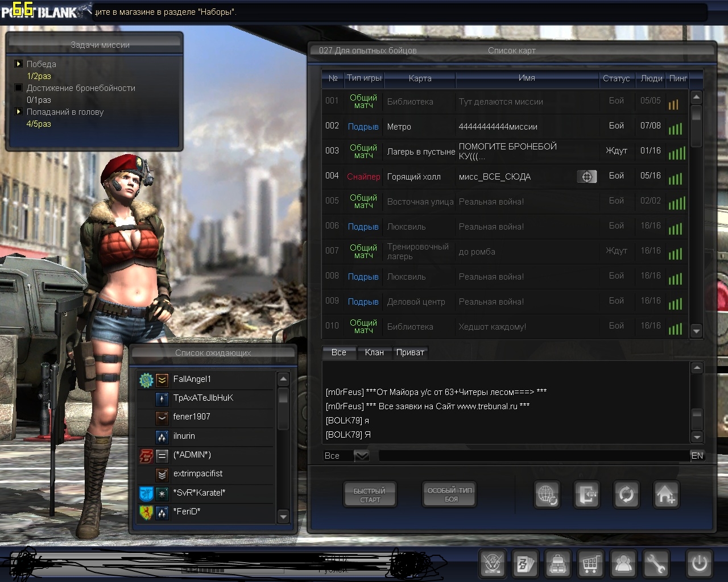728x582 pixels.
Task: Click the globe server change icon
Action: click(x=547, y=494)
